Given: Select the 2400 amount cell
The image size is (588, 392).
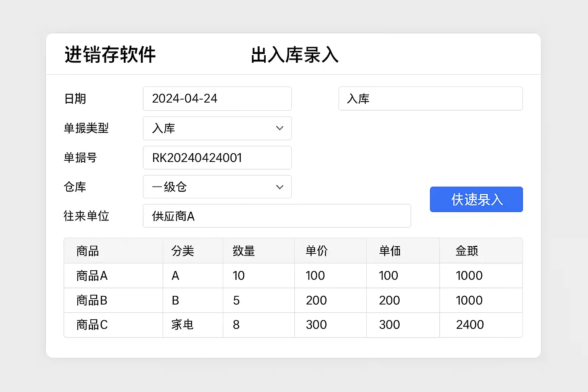Looking at the screenshot, I should pyautogui.click(x=470, y=325).
